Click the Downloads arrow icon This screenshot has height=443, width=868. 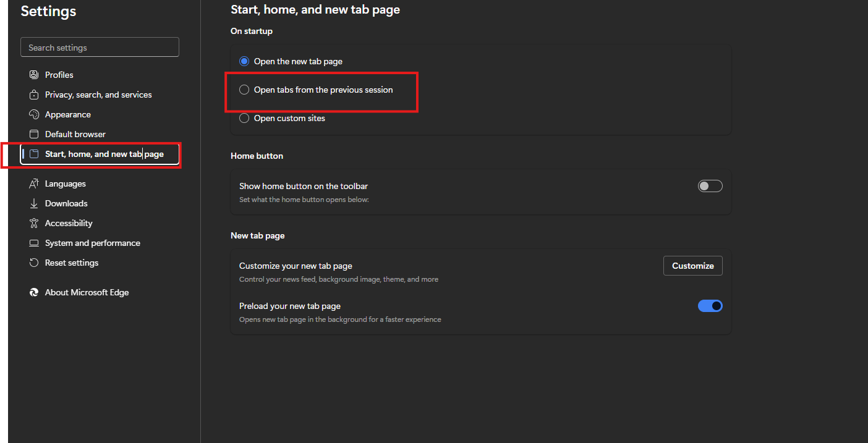pos(34,203)
